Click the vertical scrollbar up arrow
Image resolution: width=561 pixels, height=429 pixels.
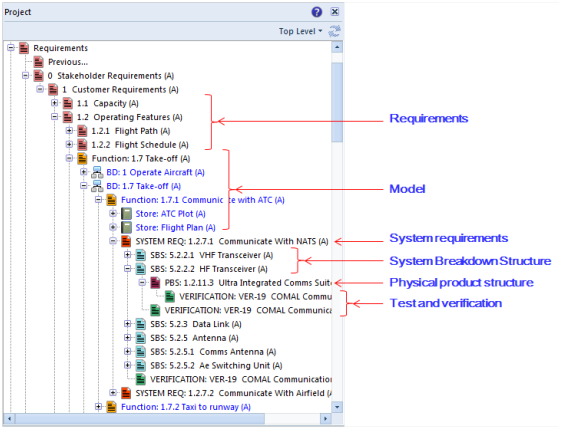point(337,47)
